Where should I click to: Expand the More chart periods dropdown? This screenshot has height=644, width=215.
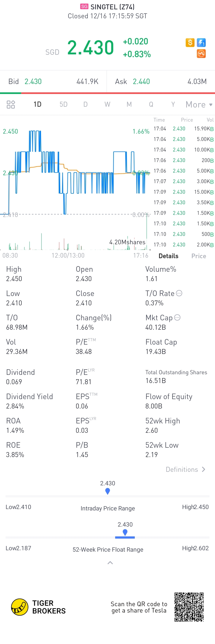point(199,105)
